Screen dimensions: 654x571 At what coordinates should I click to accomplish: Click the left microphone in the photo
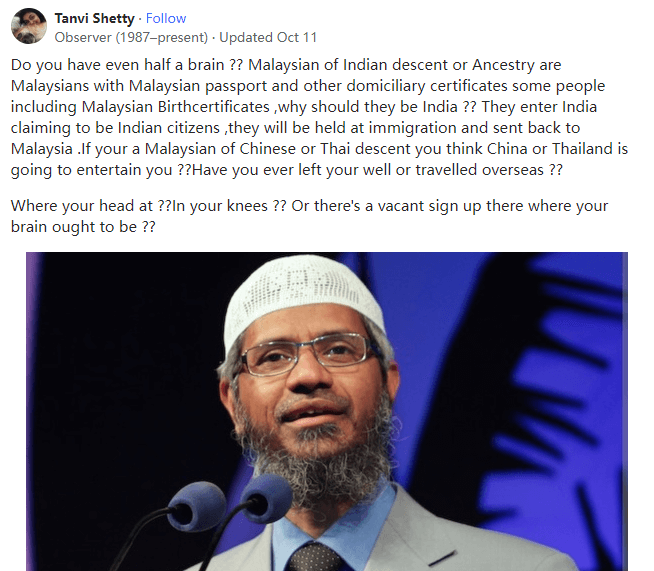196,506
